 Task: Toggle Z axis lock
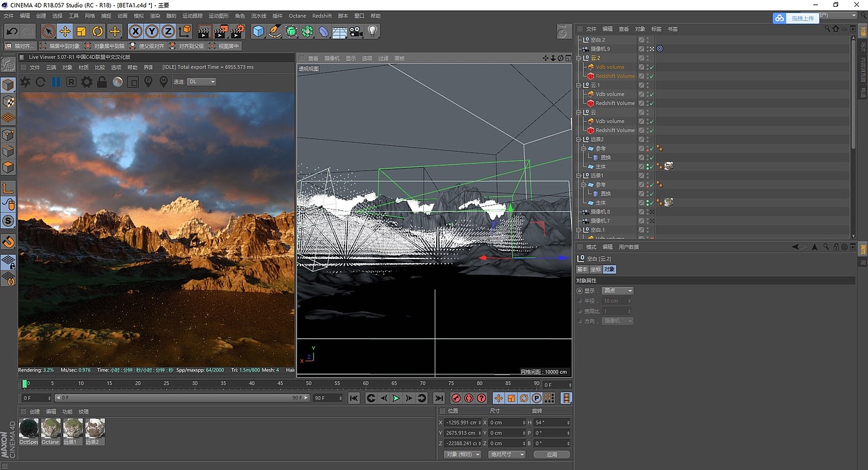pyautogui.click(x=167, y=31)
